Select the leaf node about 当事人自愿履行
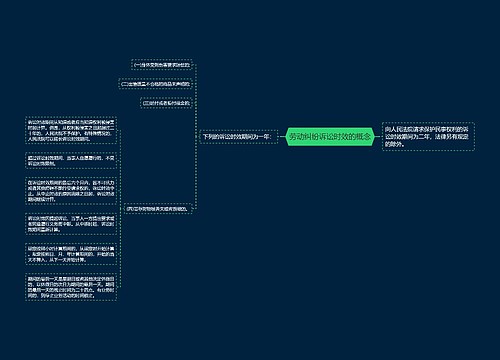The image size is (500, 360). pyautogui.click(x=71, y=161)
